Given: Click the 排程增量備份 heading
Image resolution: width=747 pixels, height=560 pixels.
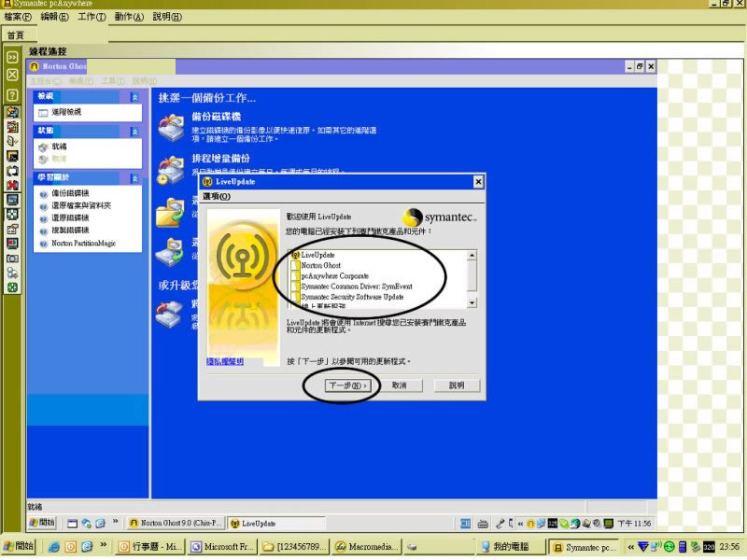Looking at the screenshot, I should click(221, 159).
